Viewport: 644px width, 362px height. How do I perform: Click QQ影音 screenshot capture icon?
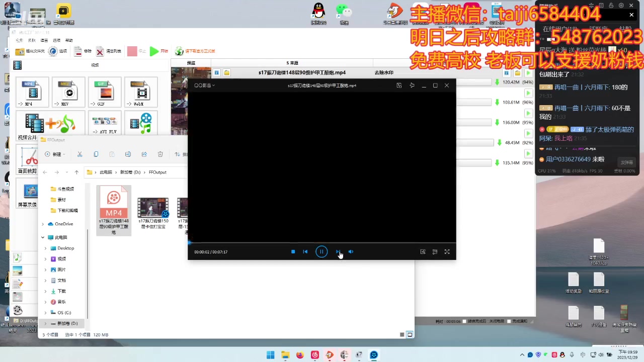click(x=423, y=251)
